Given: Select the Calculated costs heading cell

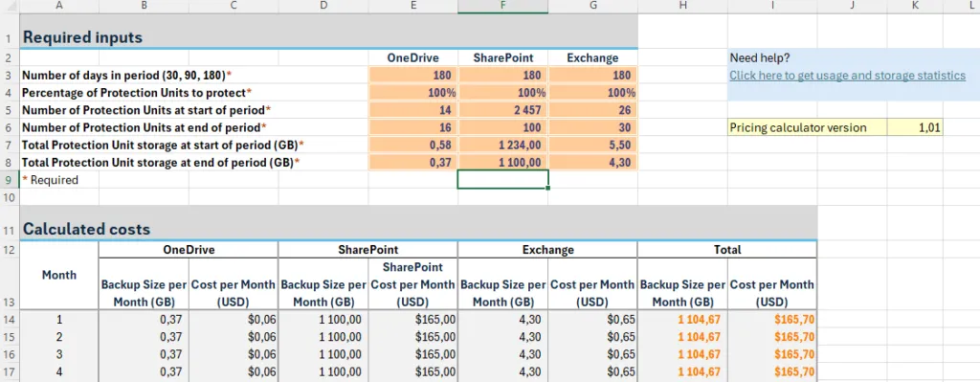Looking at the screenshot, I should 419,229.
